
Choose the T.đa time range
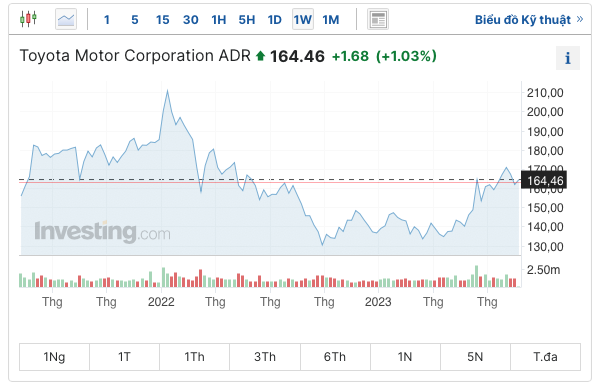tap(545, 357)
